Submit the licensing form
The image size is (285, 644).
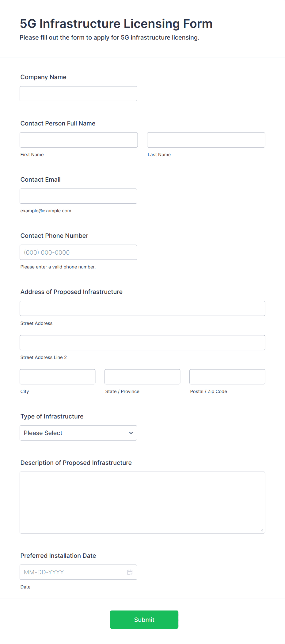click(x=144, y=619)
